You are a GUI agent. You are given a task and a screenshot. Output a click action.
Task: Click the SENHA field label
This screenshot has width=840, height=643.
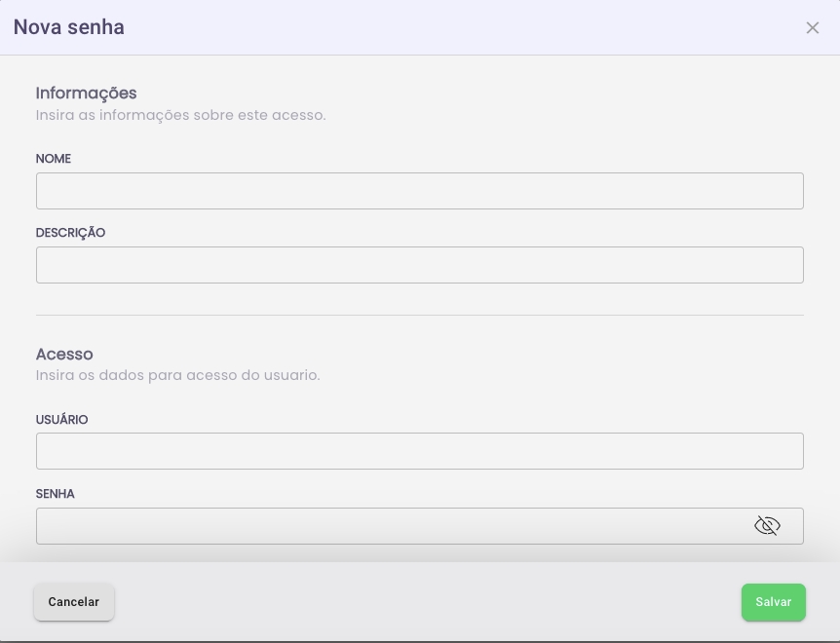(x=56, y=494)
